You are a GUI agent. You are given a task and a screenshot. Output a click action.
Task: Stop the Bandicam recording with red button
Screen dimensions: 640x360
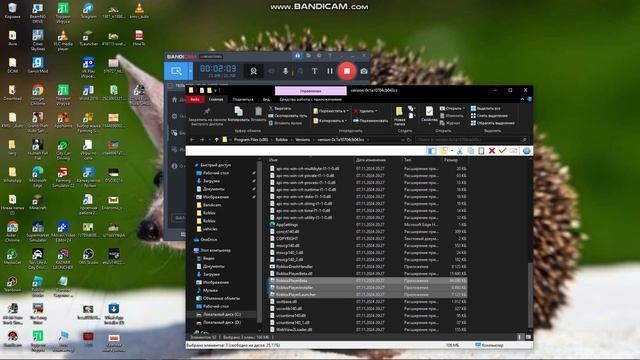pos(347,71)
